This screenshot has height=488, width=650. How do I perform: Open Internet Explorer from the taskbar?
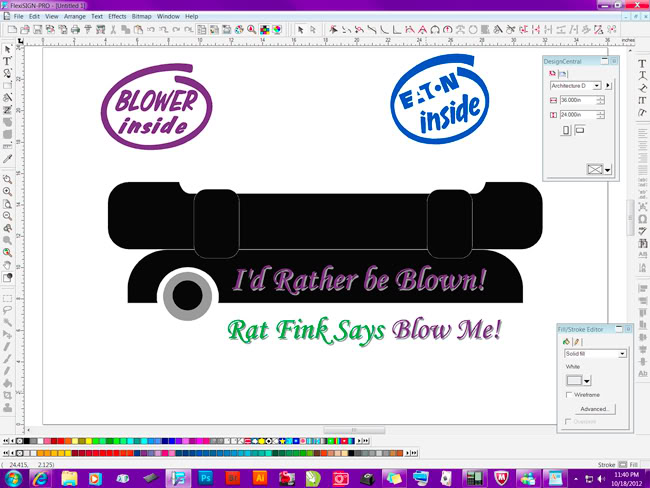(x=40, y=479)
